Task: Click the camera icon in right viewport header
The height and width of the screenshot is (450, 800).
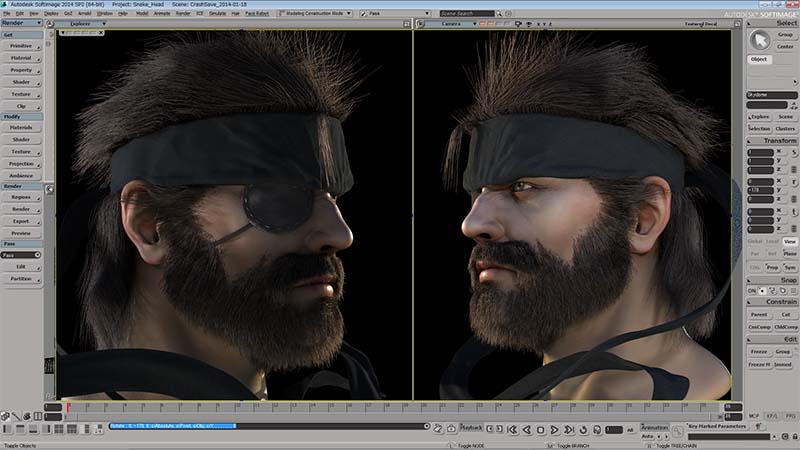Action: (x=518, y=24)
